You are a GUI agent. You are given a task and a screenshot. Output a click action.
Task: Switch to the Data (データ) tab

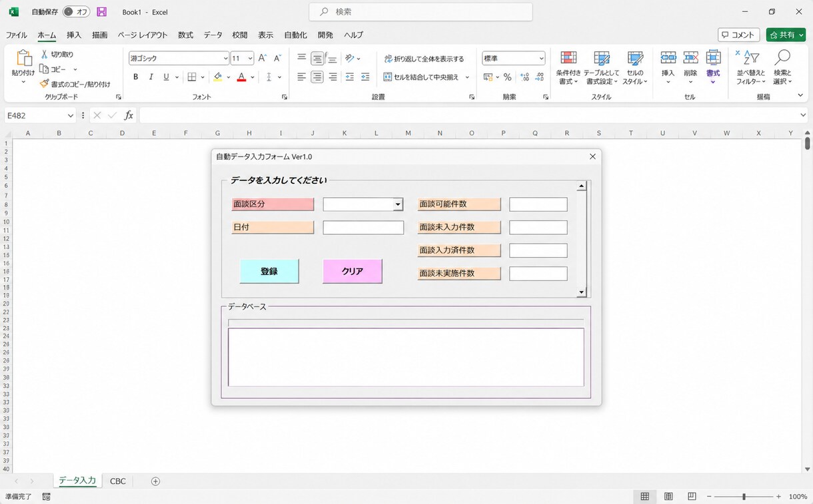click(213, 35)
